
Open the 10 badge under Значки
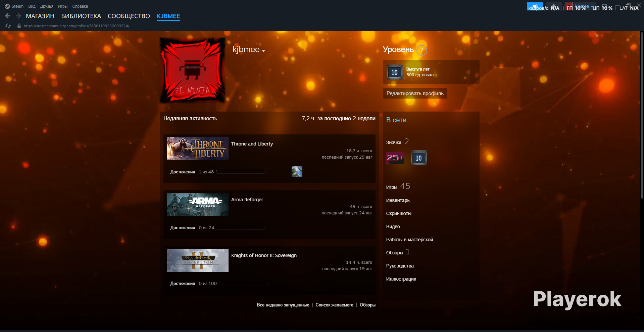click(x=419, y=158)
